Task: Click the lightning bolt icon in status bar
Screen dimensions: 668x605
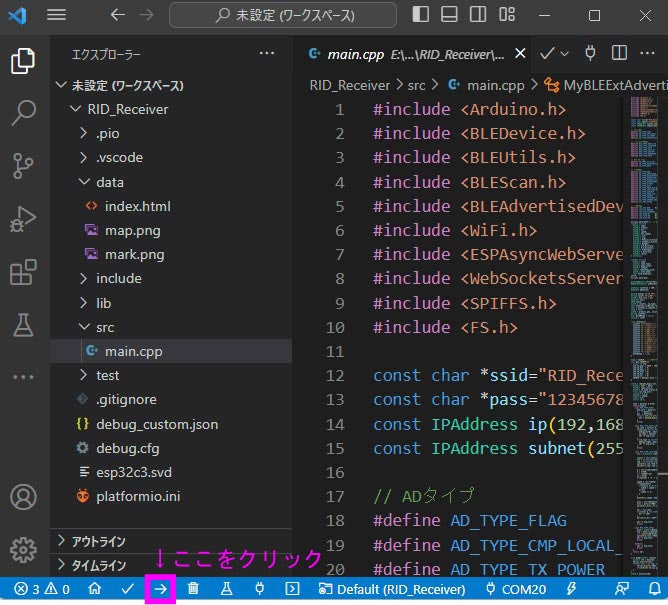Action: [571, 589]
